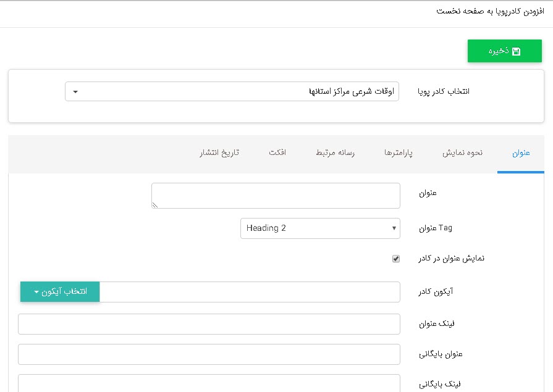Open the انتخاب کادر پویا dropdown
553x392 pixels.
[232, 91]
